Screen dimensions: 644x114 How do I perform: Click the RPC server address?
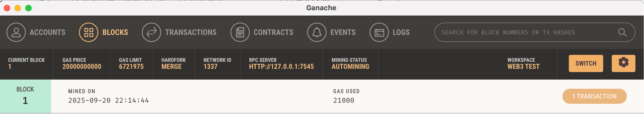(x=281, y=67)
